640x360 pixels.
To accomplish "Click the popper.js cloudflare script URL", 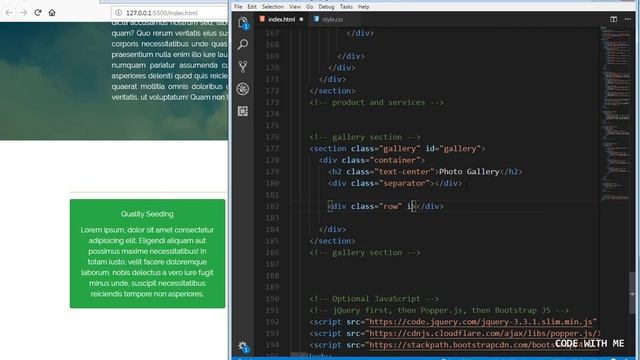I will tap(484, 333).
